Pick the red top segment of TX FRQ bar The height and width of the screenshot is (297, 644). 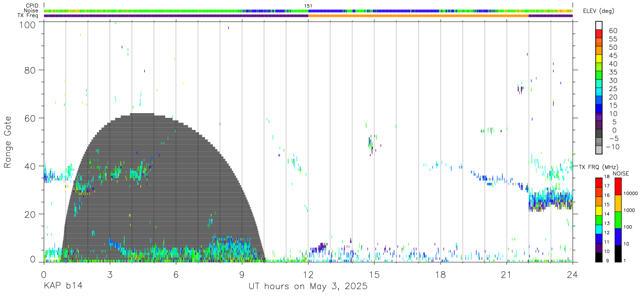[x=599, y=183]
